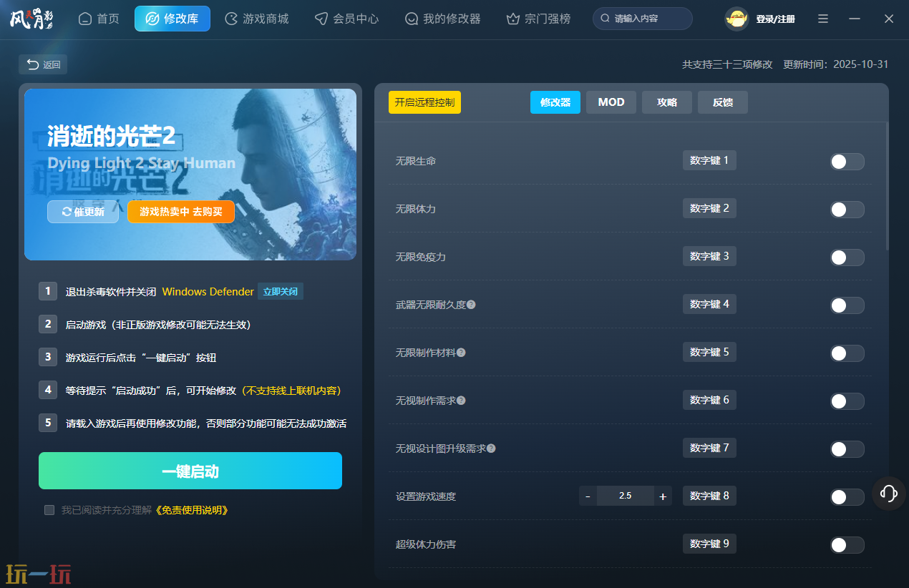Click the game speed value 2.5 field

(626, 496)
